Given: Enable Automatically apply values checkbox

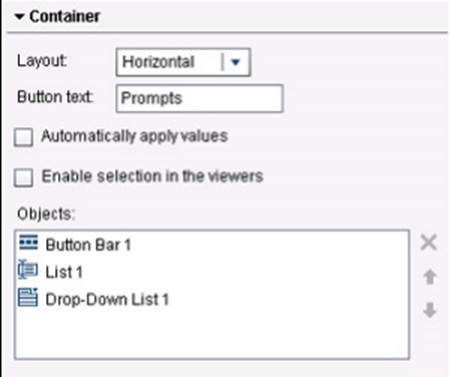Looking at the screenshot, I should 23,137.
